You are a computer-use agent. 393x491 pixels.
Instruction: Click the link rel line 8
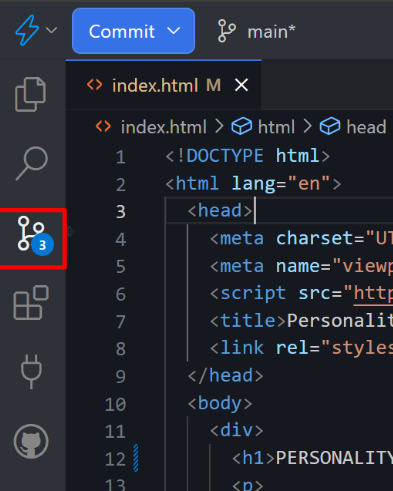pos(301,348)
